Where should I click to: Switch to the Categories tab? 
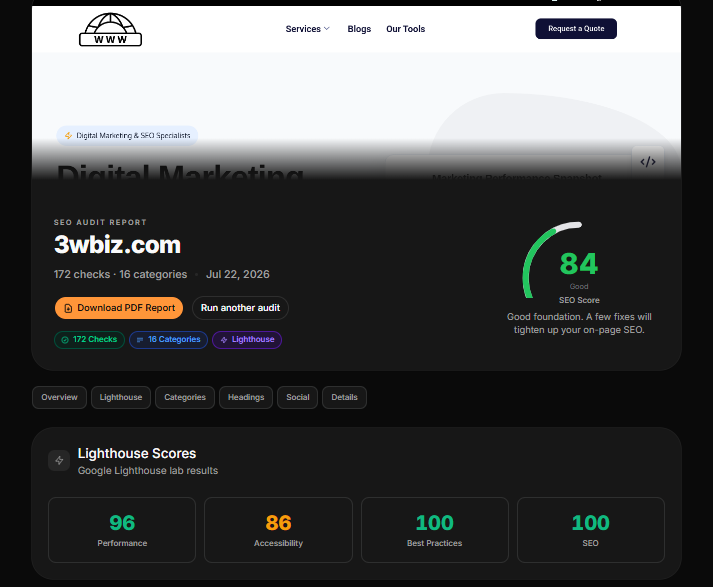[x=185, y=397]
